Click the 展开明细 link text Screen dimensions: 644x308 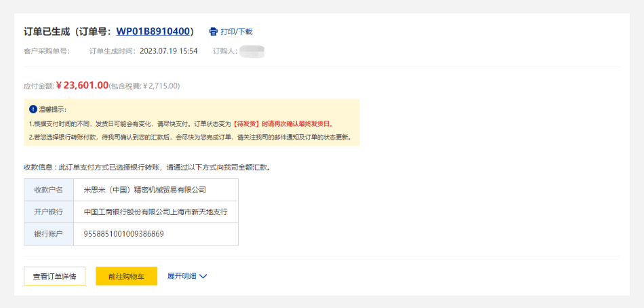pyautogui.click(x=182, y=276)
